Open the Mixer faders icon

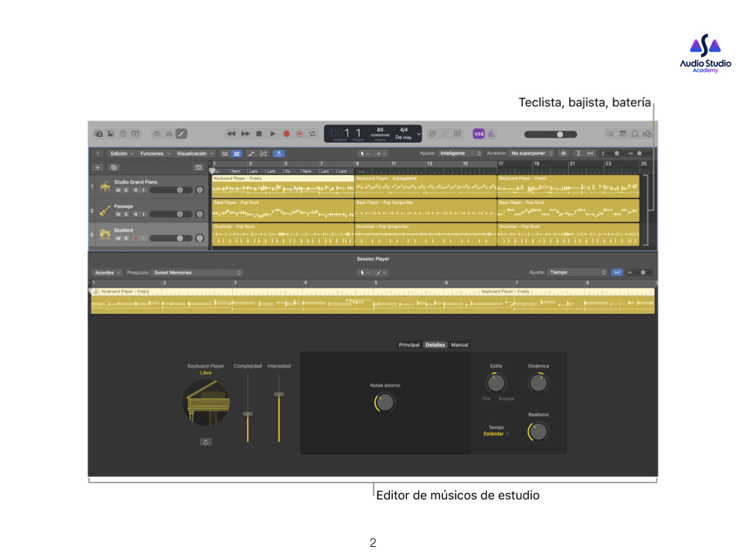169,134
